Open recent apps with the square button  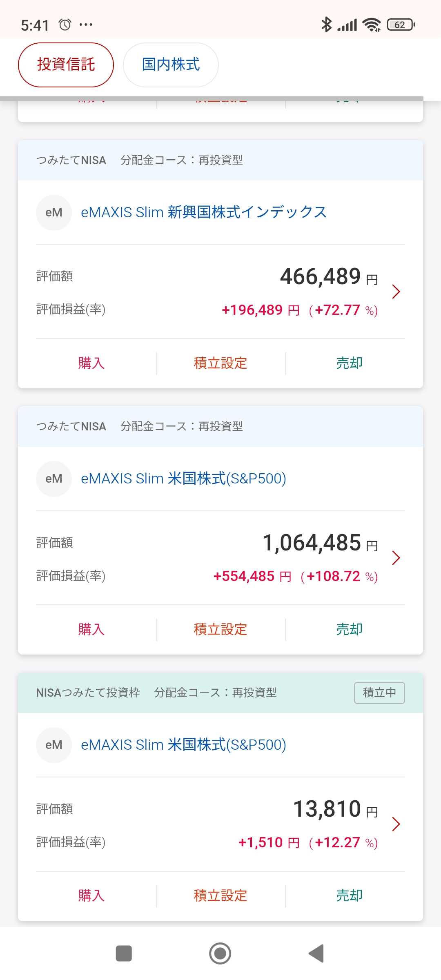[124, 953]
